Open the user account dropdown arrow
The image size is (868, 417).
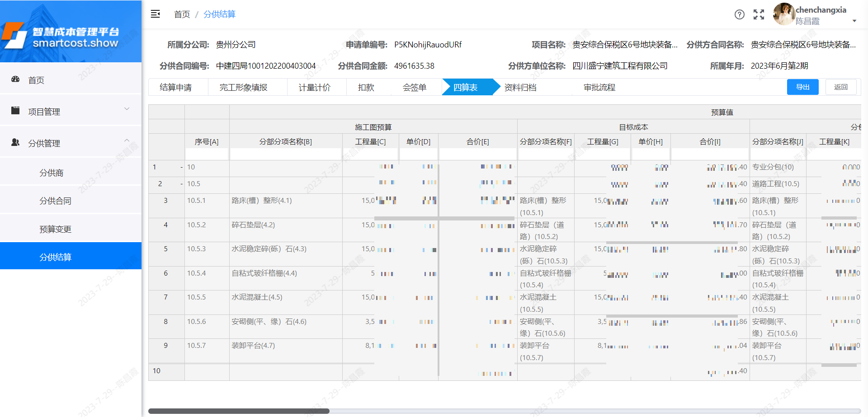pyautogui.click(x=854, y=21)
